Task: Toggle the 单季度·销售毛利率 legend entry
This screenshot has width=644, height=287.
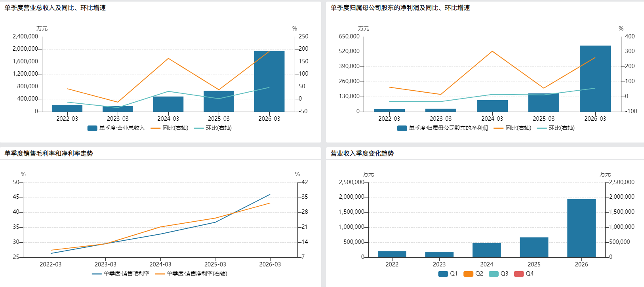Action: point(121,274)
